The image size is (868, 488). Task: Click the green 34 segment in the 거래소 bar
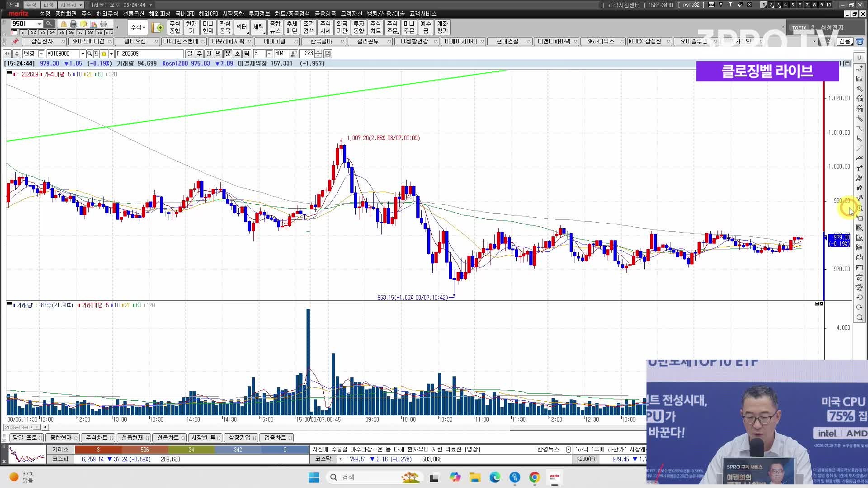191,450
